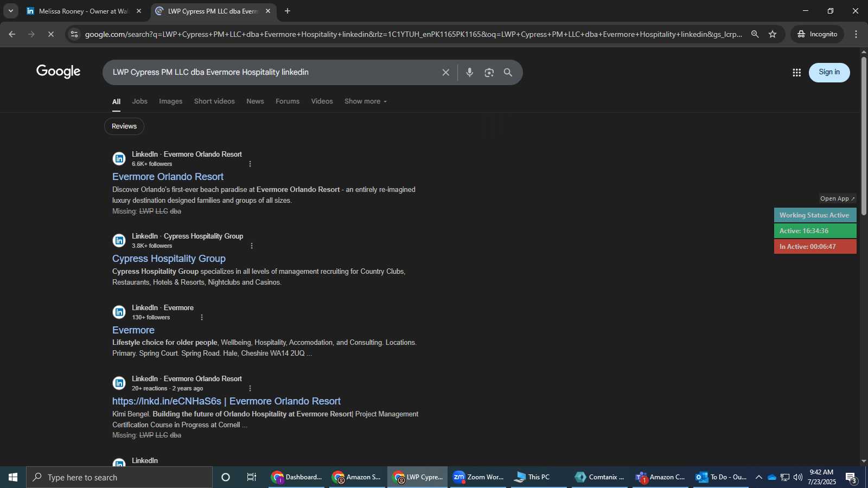Open Task View on the taskbar
Viewport: 868px width, 488px height.
[x=252, y=477]
